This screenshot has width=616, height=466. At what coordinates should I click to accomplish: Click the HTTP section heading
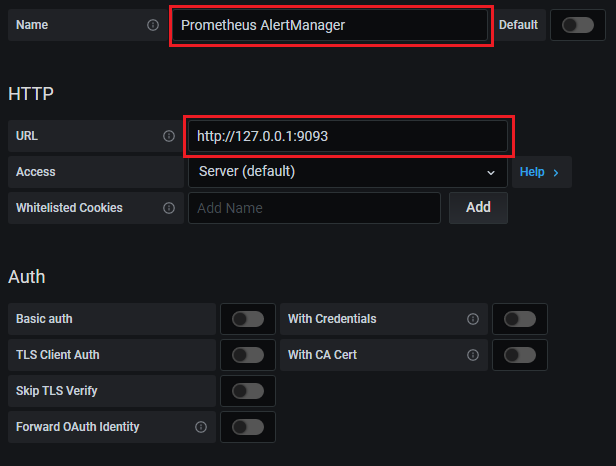tap(31, 94)
